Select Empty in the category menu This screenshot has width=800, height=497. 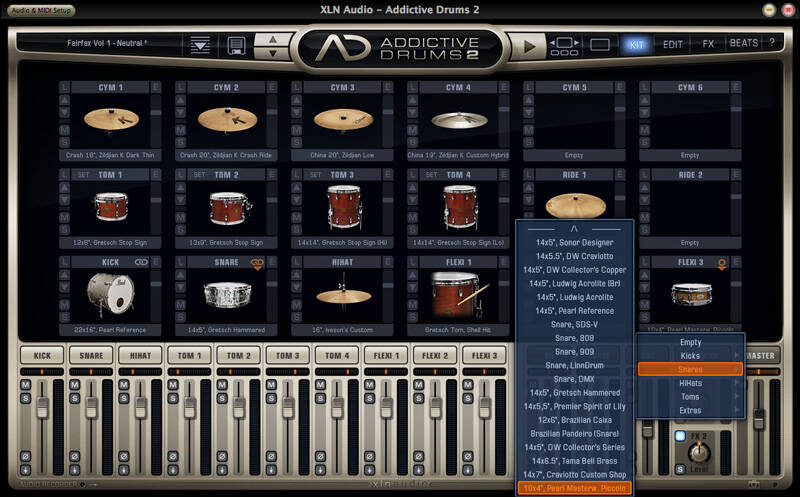point(690,342)
